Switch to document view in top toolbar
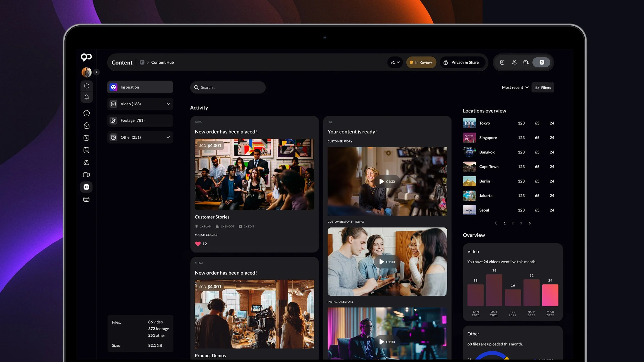Screen dimensions: 644x362 click(x=502, y=62)
